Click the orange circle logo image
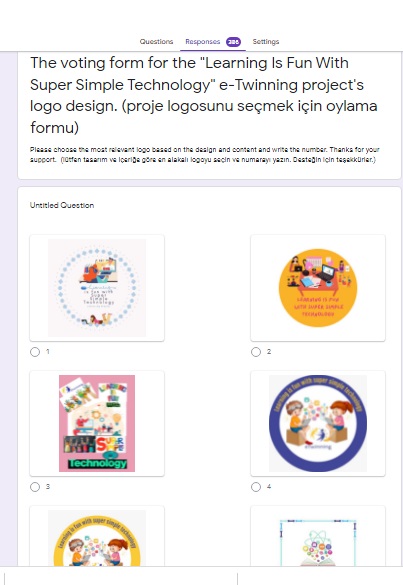 (x=318, y=288)
